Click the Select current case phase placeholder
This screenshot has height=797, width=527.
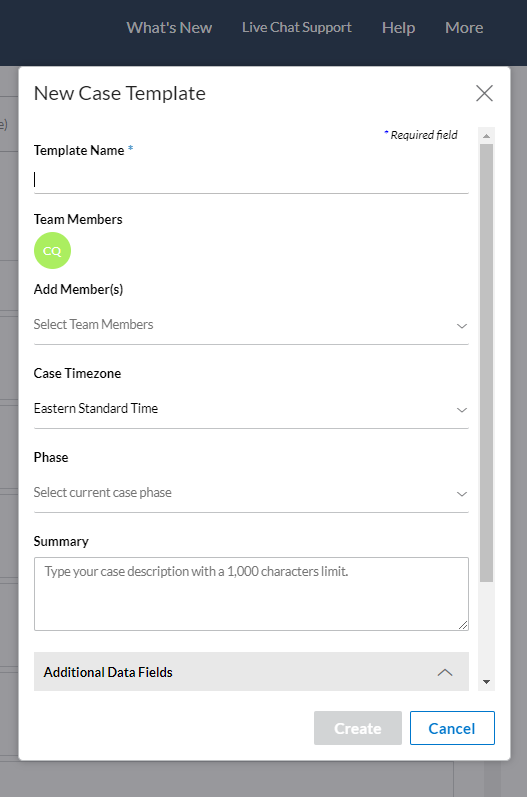[x=103, y=493]
